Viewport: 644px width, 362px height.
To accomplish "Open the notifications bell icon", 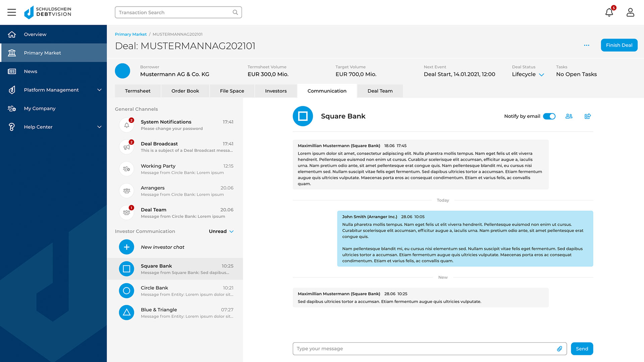I will [x=609, y=12].
